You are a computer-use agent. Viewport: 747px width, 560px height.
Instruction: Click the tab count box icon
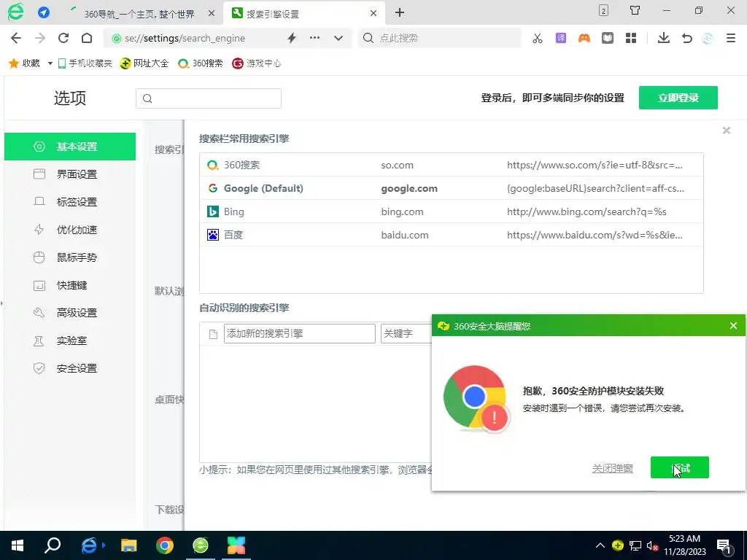[x=603, y=10]
